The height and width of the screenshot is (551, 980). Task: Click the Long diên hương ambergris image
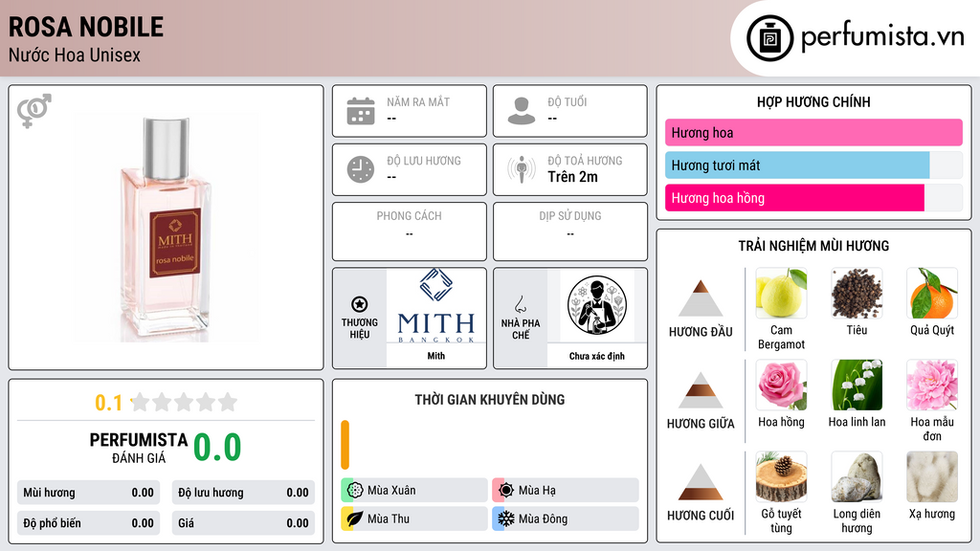point(857,476)
